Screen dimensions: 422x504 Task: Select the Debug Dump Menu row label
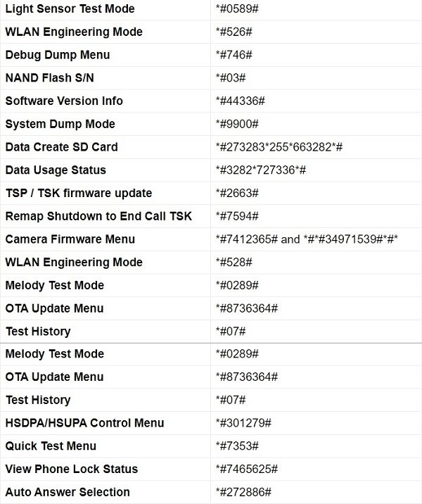click(x=58, y=55)
